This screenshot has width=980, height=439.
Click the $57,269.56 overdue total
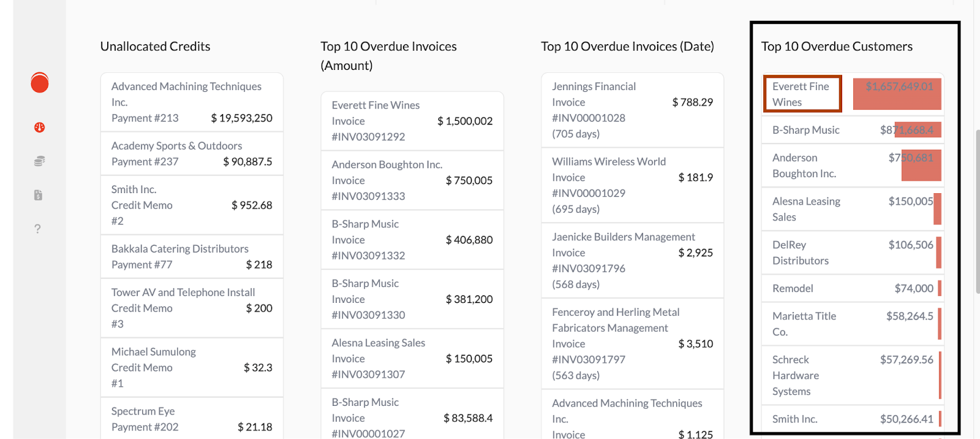coord(907,359)
